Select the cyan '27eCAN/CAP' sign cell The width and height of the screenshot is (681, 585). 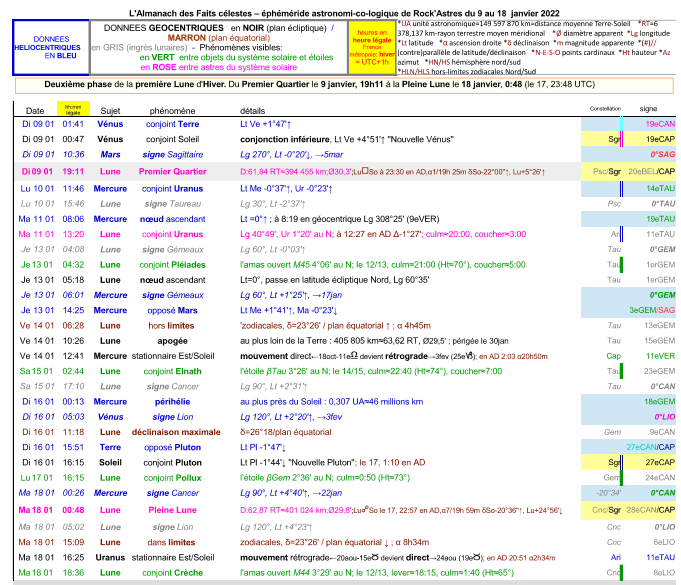650,447
